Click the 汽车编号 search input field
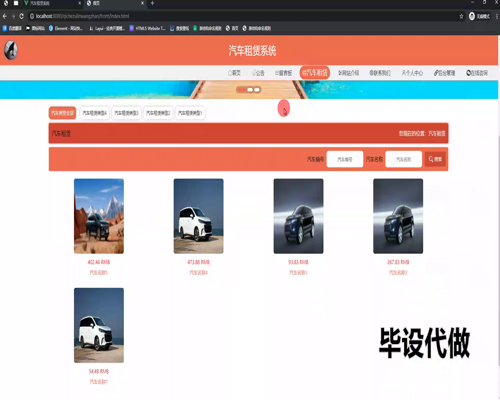Image resolution: width=500 pixels, height=400 pixels. pos(345,159)
